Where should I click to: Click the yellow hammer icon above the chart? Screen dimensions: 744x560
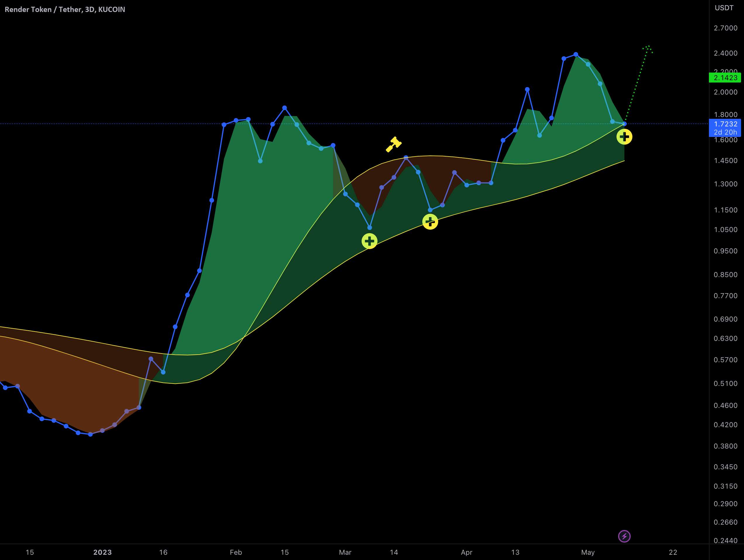[394, 144]
